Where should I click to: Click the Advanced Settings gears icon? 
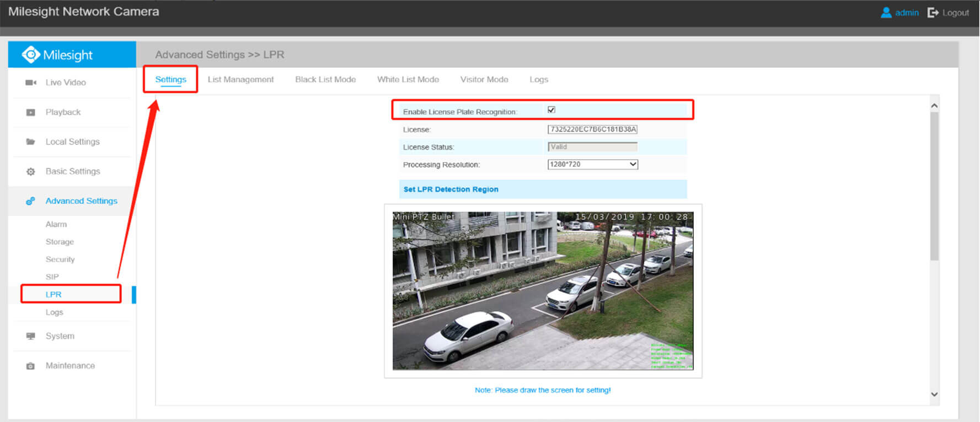tap(31, 201)
